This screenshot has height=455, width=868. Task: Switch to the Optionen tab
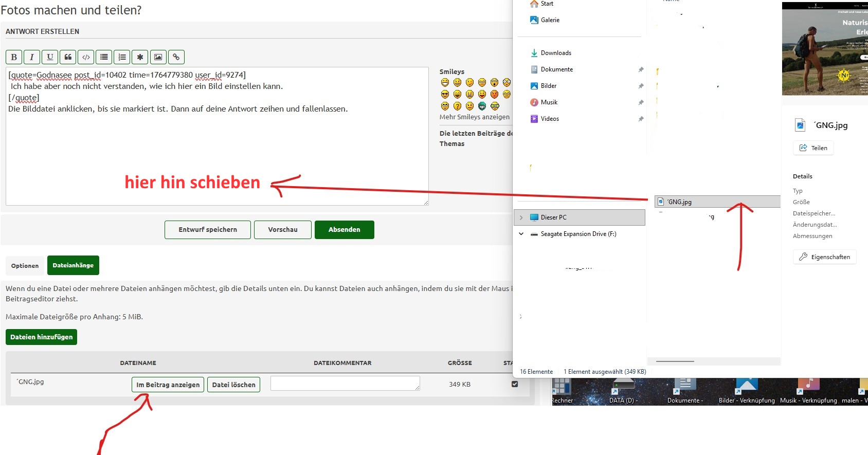(x=25, y=266)
